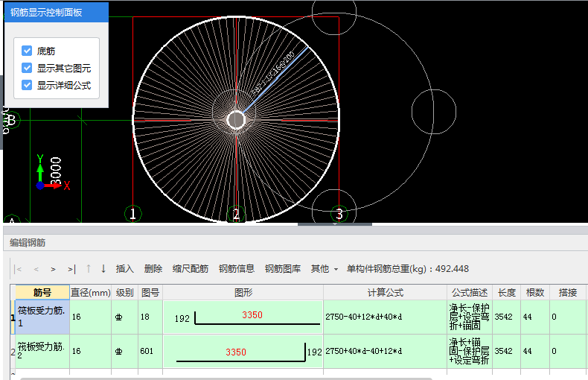Click the 图号 column header

click(150, 293)
